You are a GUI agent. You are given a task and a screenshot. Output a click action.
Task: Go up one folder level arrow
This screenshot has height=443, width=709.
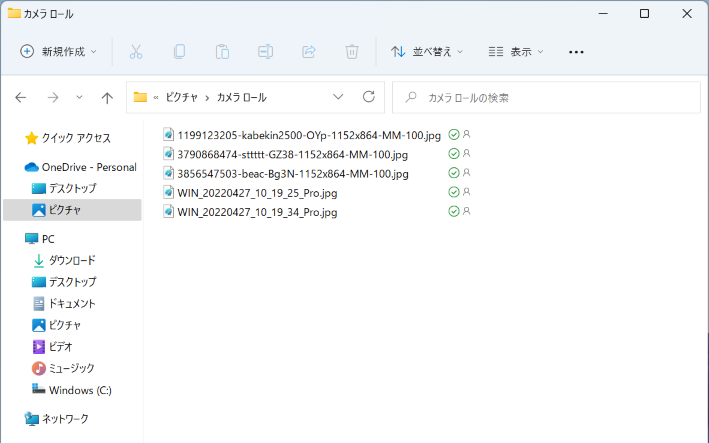pos(107,98)
